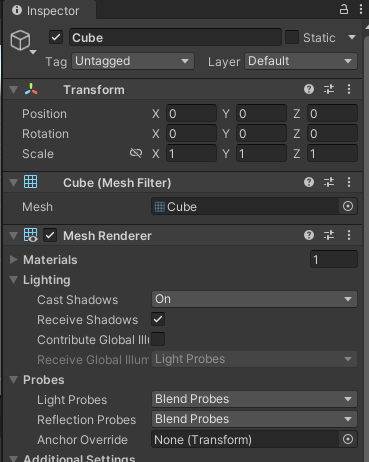Enable Contribute Global Illumination checkbox
This screenshot has width=369, height=462.
click(x=158, y=339)
